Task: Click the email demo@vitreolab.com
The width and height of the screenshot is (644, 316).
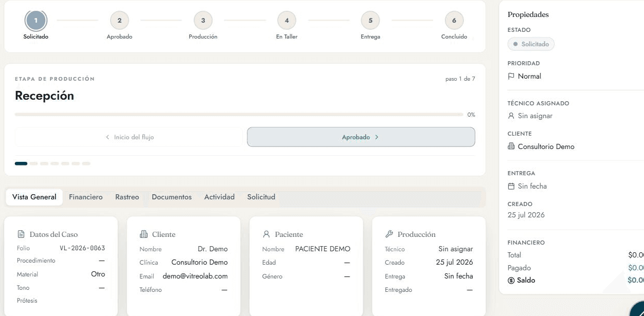Action: (x=195, y=276)
